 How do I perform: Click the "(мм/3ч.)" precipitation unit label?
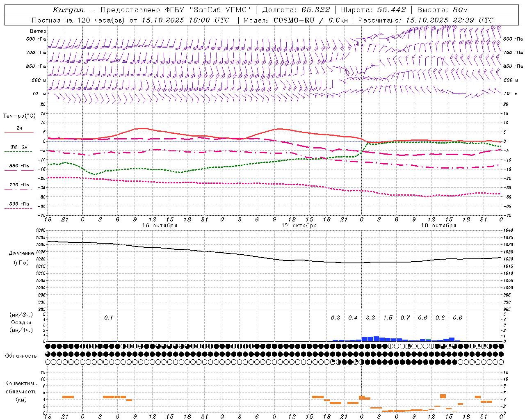pos(21,315)
